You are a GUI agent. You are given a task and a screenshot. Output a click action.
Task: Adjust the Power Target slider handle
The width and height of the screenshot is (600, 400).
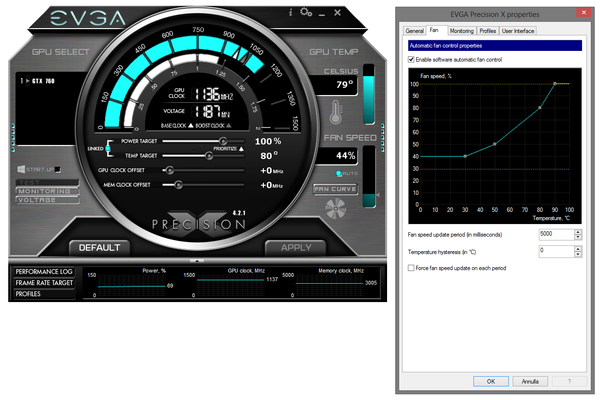tap(223, 141)
